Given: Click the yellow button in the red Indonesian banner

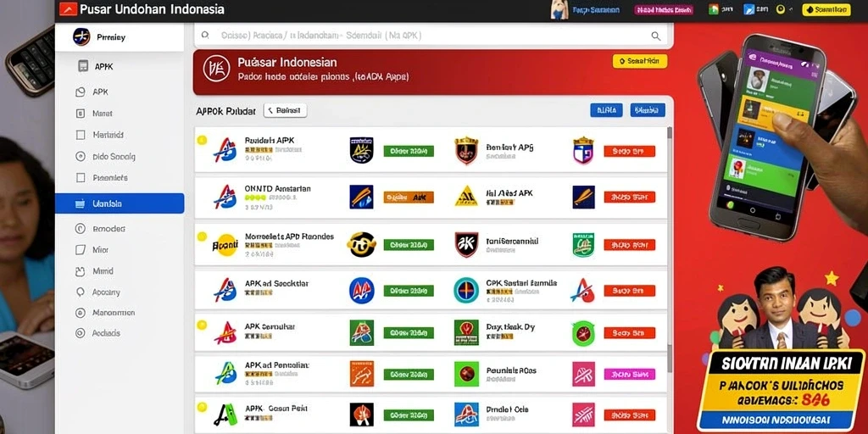Looking at the screenshot, I should (x=640, y=61).
